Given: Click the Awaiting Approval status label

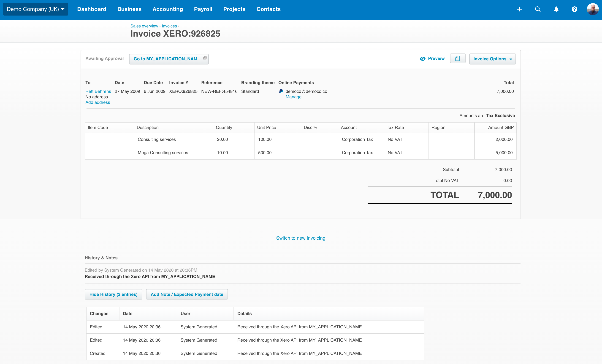Looking at the screenshot, I should (105, 59).
